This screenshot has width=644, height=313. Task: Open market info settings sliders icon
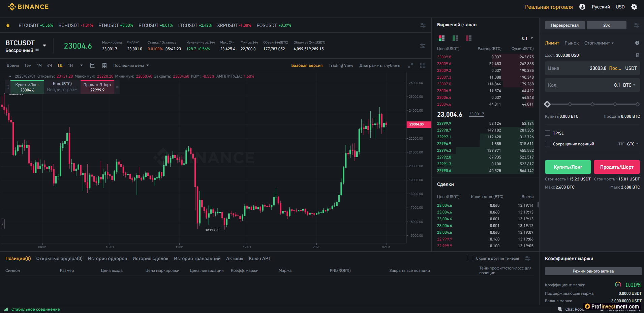click(x=423, y=46)
